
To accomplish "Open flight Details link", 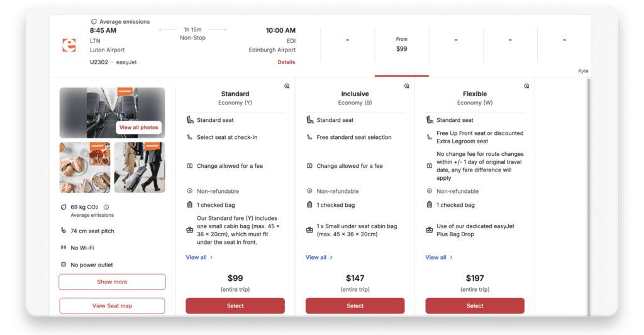I will (286, 62).
